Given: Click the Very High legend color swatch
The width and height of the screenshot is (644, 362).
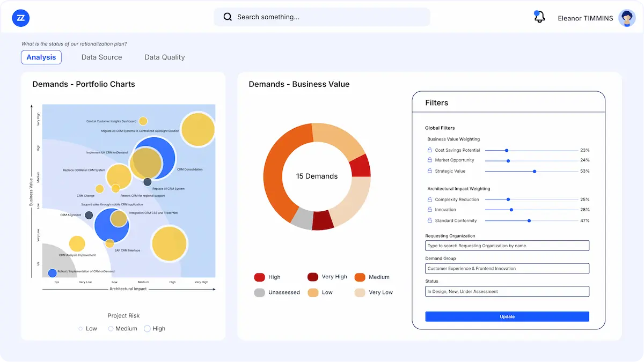Looking at the screenshot, I should pyautogui.click(x=313, y=277).
